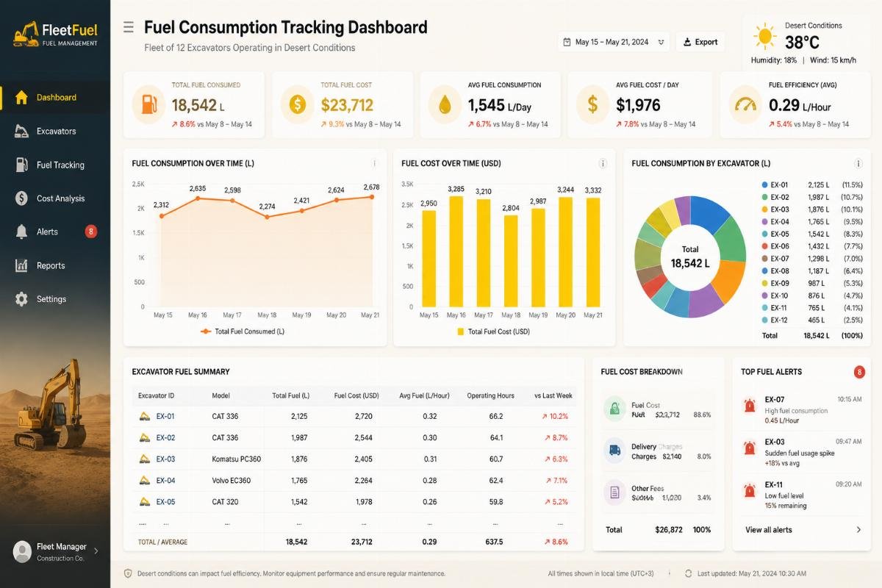The width and height of the screenshot is (882, 588).
Task: Click the Total Fuel Cost coin icon
Action: pos(297,104)
